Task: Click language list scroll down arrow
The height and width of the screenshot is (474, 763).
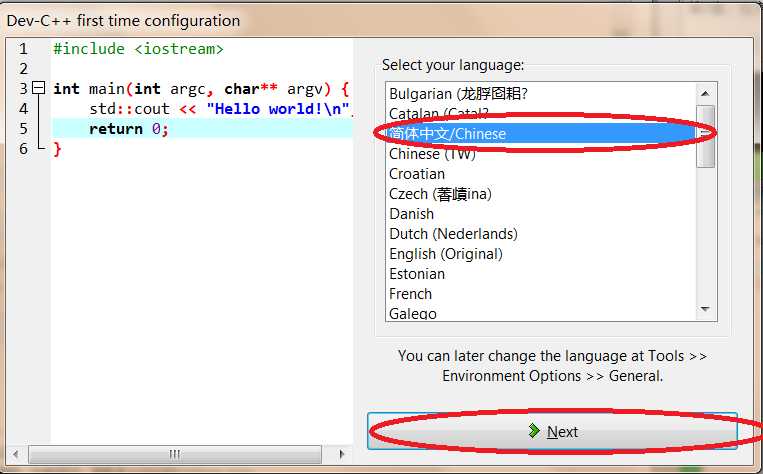Action: click(706, 310)
